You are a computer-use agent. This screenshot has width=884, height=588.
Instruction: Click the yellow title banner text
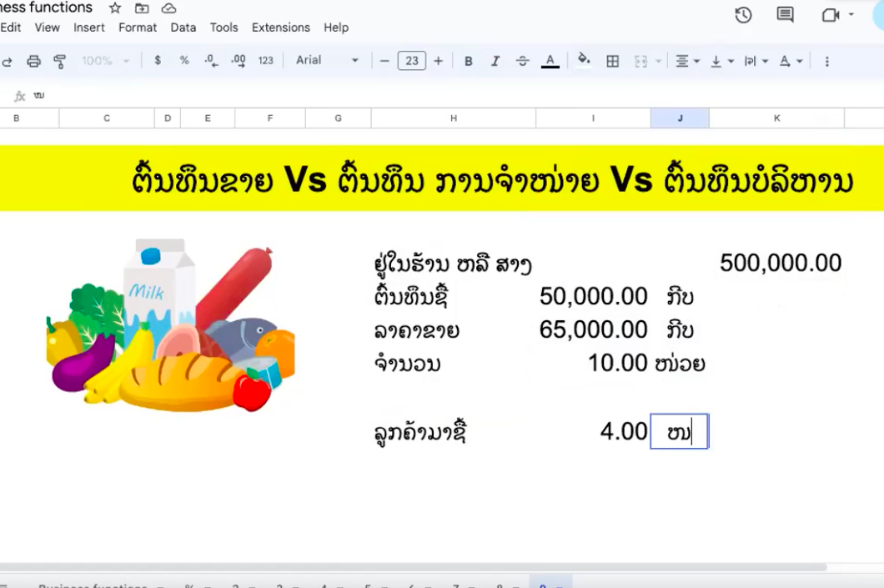click(492, 180)
